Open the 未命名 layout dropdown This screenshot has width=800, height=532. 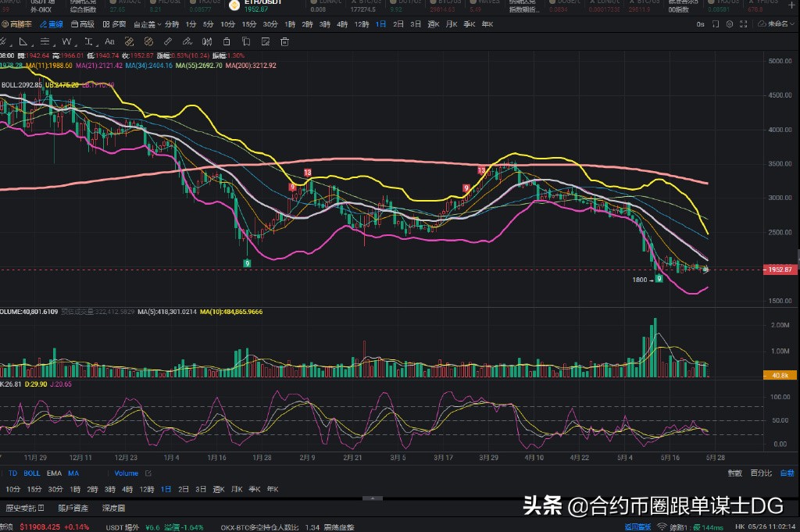tap(778, 24)
